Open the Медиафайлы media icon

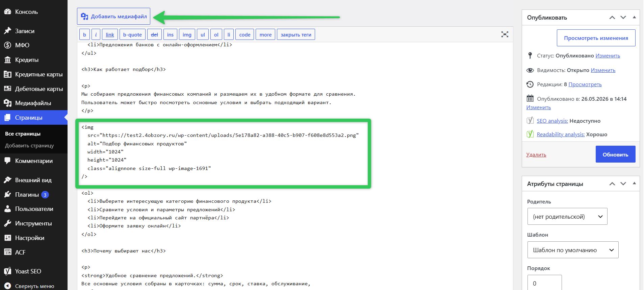(x=7, y=103)
